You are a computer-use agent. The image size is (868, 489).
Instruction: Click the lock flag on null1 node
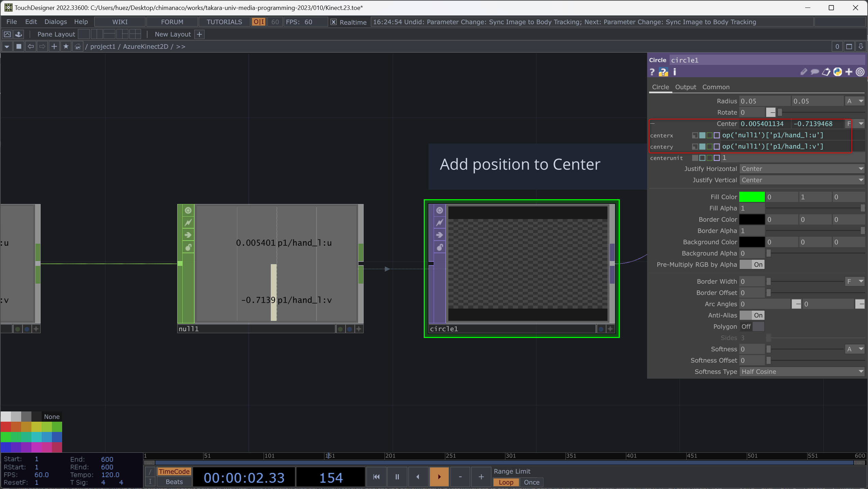[188, 247]
